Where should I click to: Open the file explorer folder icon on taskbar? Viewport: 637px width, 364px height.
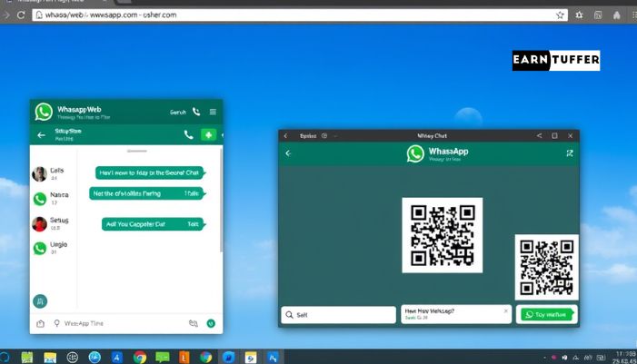pos(50,357)
